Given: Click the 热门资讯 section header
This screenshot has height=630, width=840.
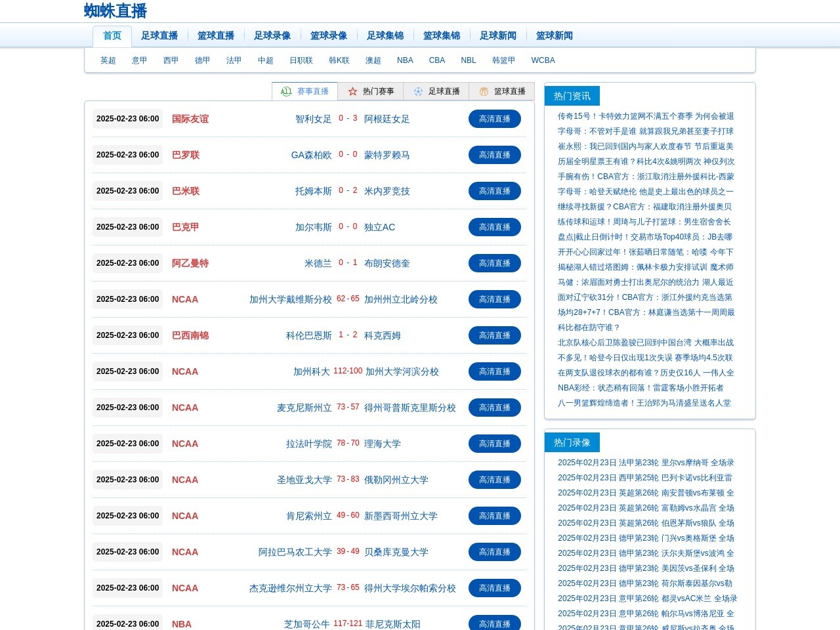Looking at the screenshot, I should (x=572, y=96).
